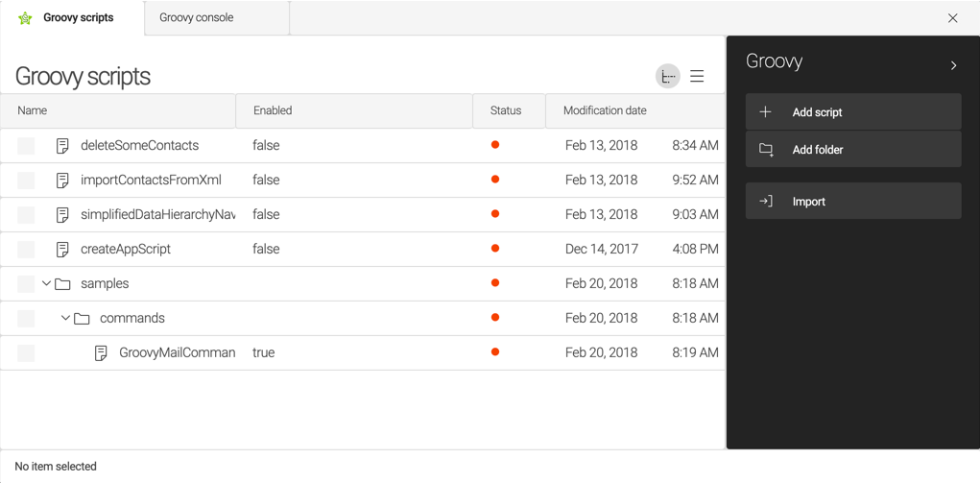Image resolution: width=980 pixels, height=483 pixels.
Task: Select the commands folder name
Action: pos(132,318)
